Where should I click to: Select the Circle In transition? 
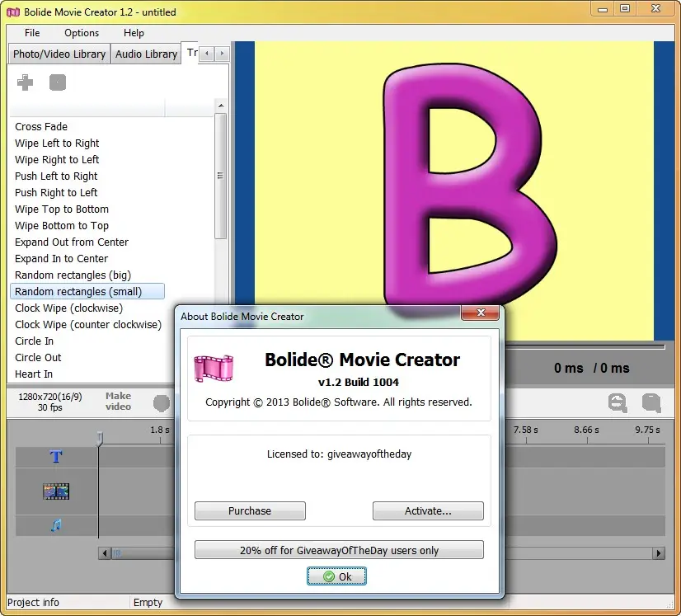pos(35,341)
